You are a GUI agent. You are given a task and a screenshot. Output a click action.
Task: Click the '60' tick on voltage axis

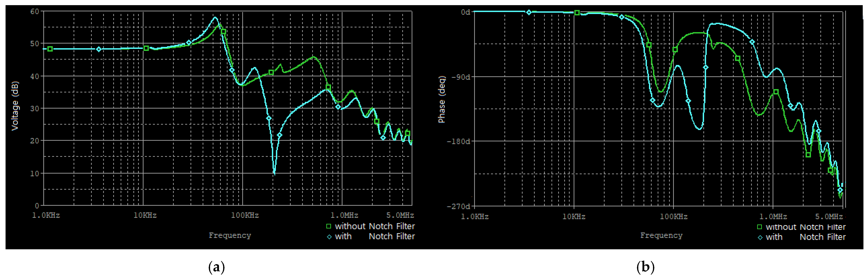coord(35,11)
